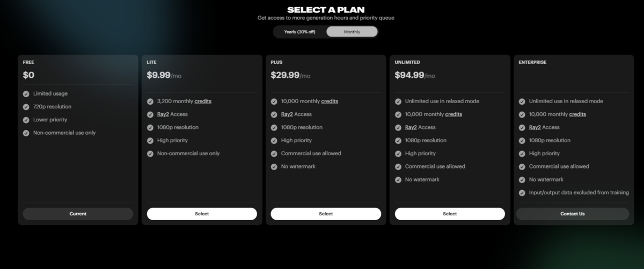Click the Current button on Free plan
The width and height of the screenshot is (644, 269).
coord(78,214)
